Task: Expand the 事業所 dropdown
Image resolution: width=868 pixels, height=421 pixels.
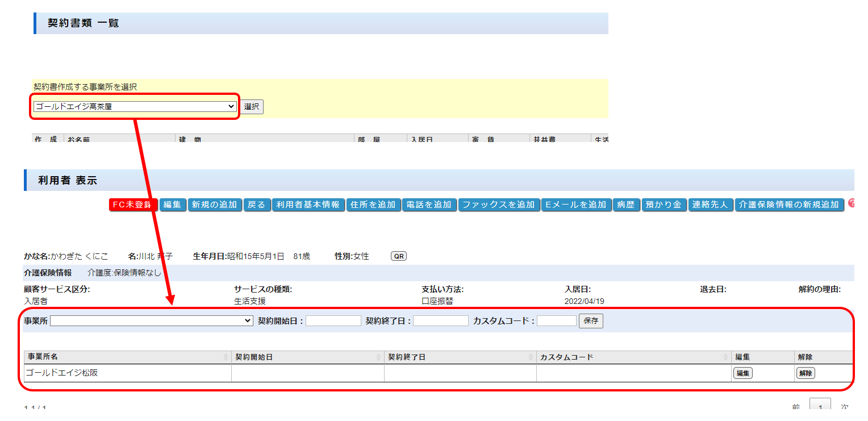Action: [152, 321]
